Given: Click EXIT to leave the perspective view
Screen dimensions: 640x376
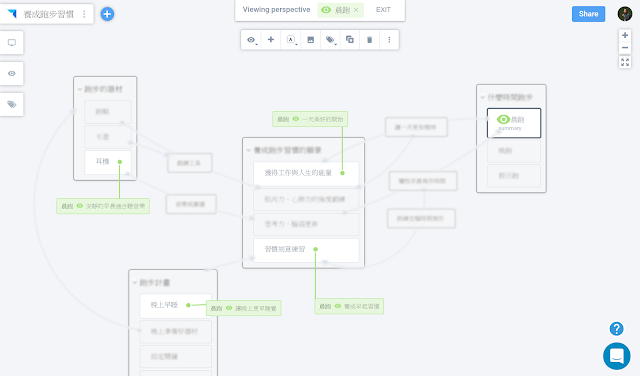Looking at the screenshot, I should coord(383,10).
